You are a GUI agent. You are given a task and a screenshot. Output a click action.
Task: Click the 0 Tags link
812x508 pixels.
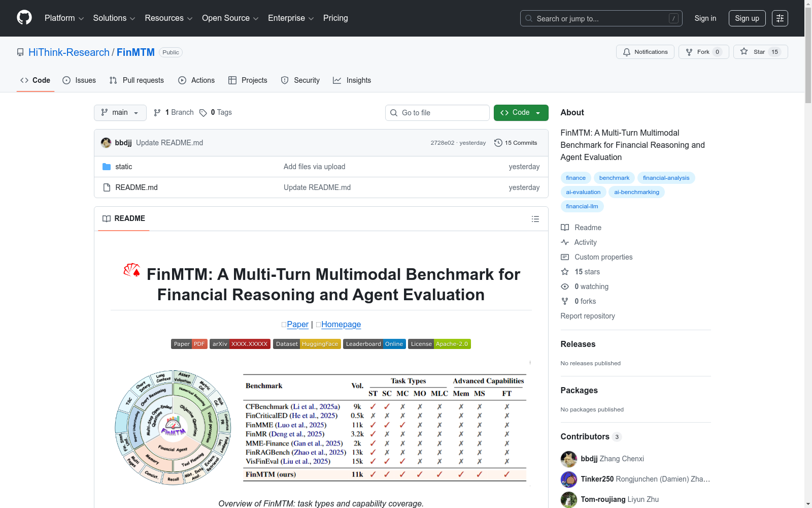216,112
